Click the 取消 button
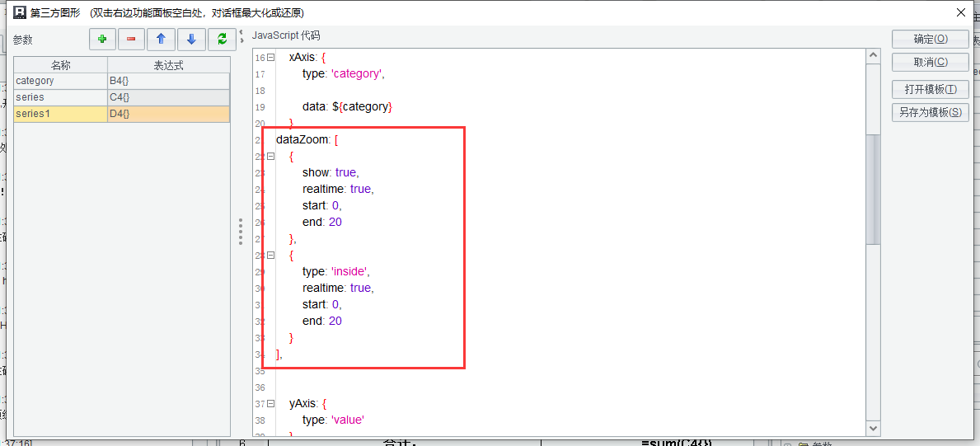Image resolution: width=980 pixels, height=446 pixels. pyautogui.click(x=930, y=62)
